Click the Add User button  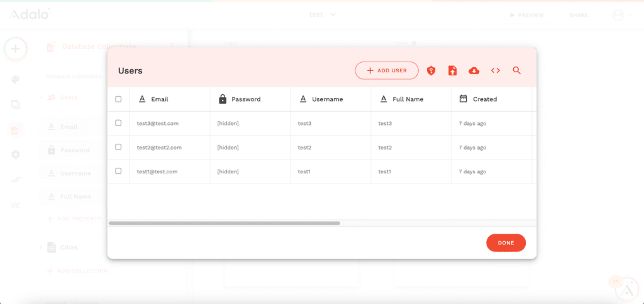tap(387, 71)
